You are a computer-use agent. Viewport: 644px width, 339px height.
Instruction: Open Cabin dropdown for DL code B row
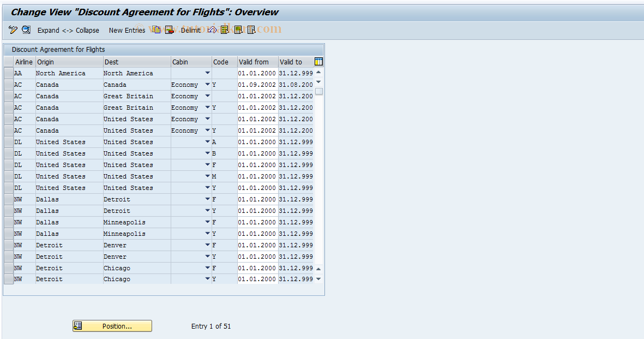click(207, 153)
